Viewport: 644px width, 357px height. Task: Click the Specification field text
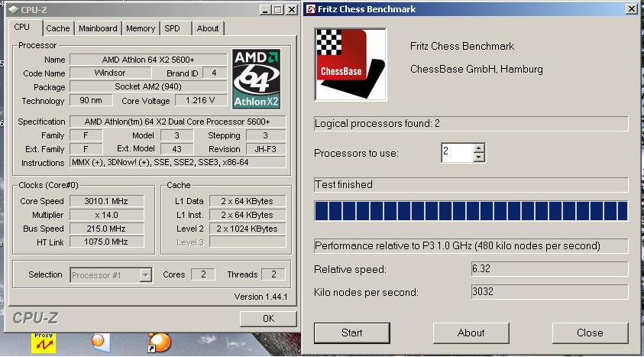pos(177,122)
